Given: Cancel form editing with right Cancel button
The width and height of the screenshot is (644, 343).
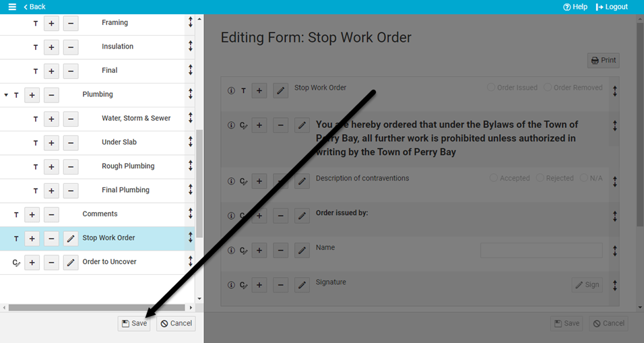Looking at the screenshot, I should [609, 323].
